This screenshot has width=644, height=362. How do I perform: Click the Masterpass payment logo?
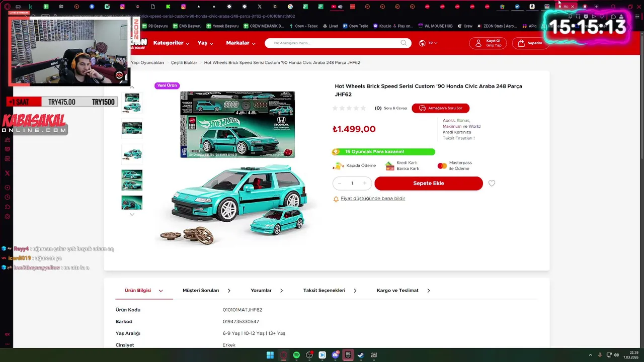[442, 166]
